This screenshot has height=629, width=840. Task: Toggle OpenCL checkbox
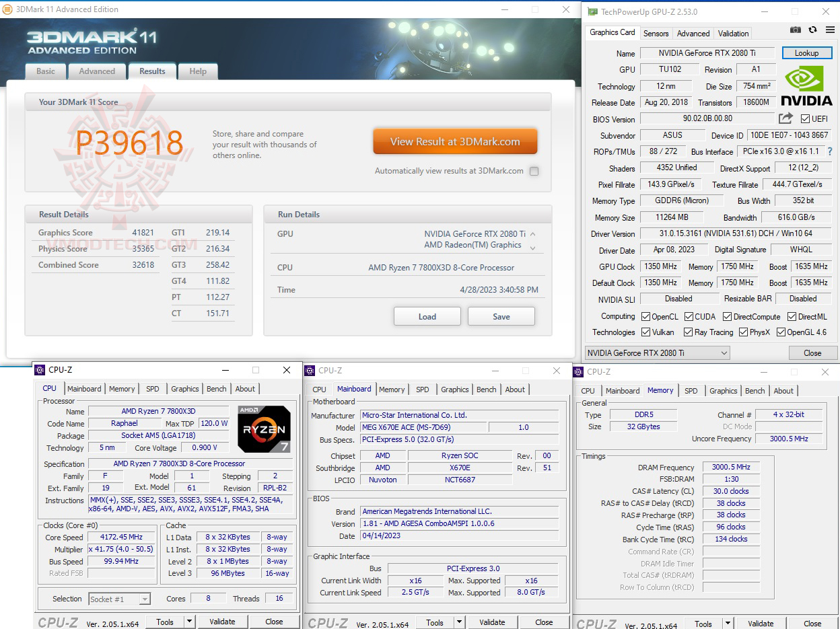tap(645, 317)
